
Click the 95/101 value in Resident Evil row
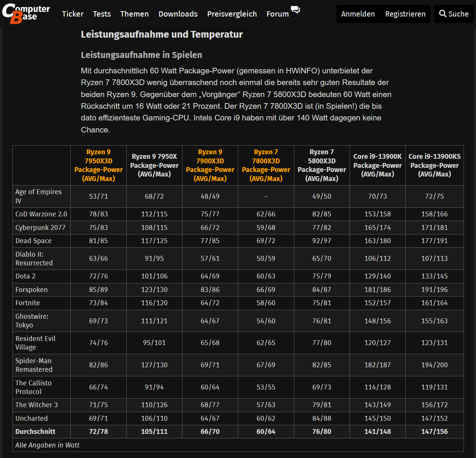click(154, 343)
